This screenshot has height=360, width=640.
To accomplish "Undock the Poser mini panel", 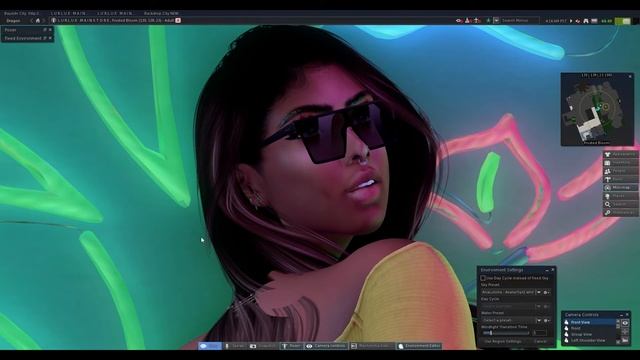I will tap(45, 30).
